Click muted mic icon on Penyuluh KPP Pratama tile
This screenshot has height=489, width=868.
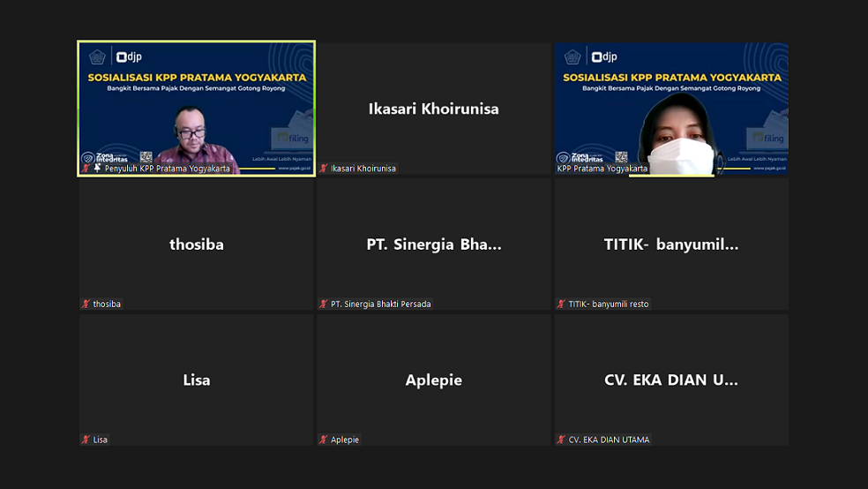click(86, 169)
